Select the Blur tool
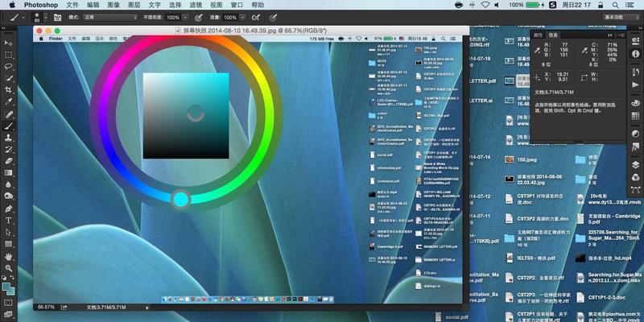The image size is (644, 322). point(8,185)
